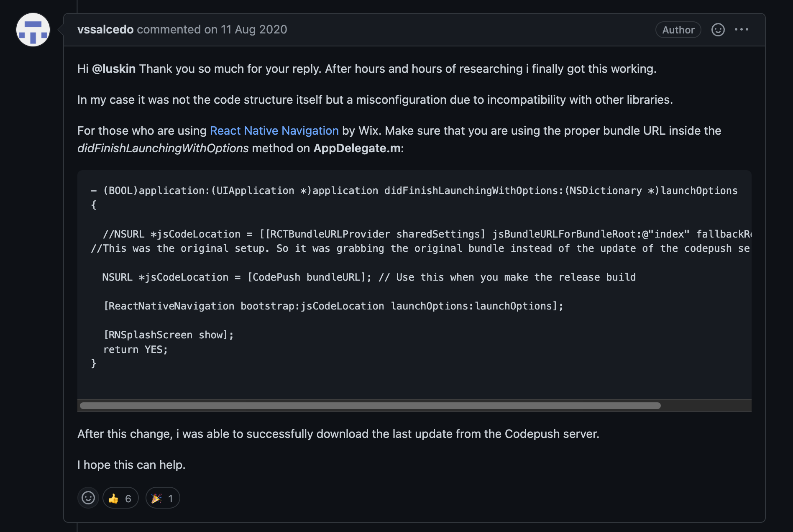793x532 pixels.
Task: Add a reaction using the header smiley icon
Action: [718, 29]
